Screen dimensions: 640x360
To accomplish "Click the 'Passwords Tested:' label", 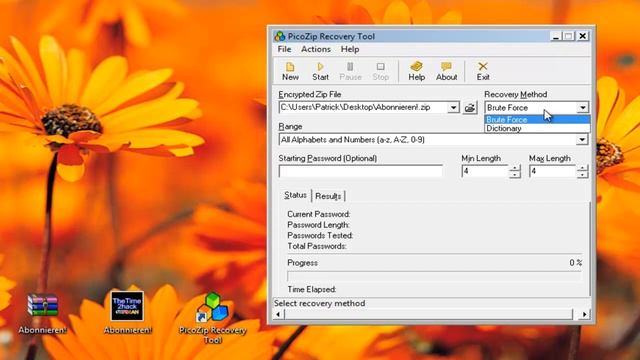I will 320,236.
